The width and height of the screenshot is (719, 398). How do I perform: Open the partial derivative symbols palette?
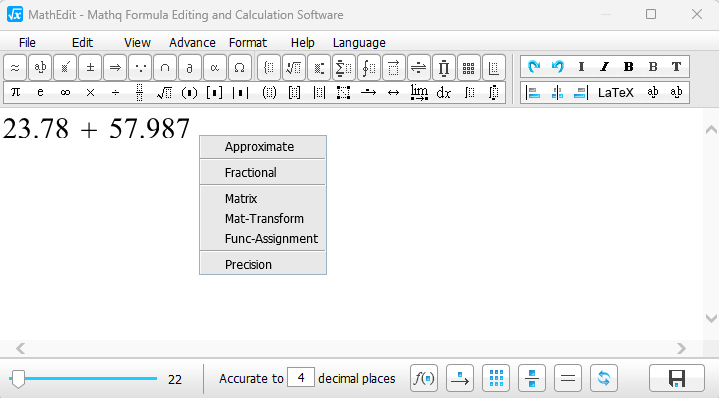pos(190,68)
